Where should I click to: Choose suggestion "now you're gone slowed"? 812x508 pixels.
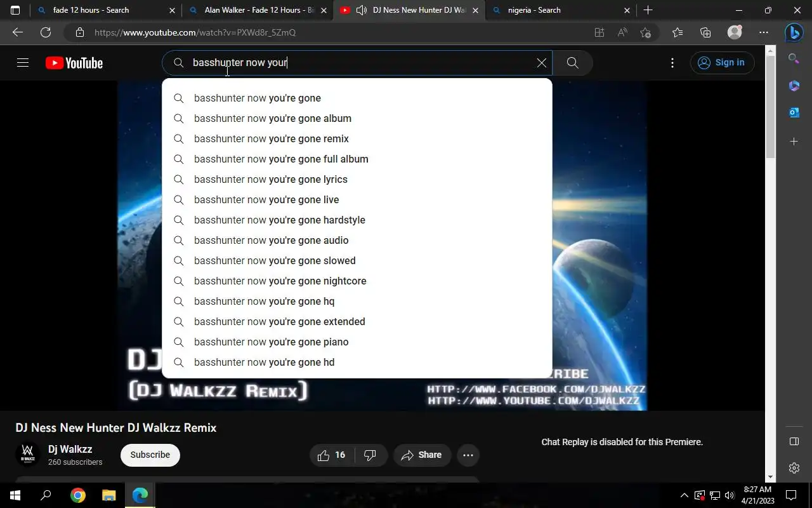[357, 260]
